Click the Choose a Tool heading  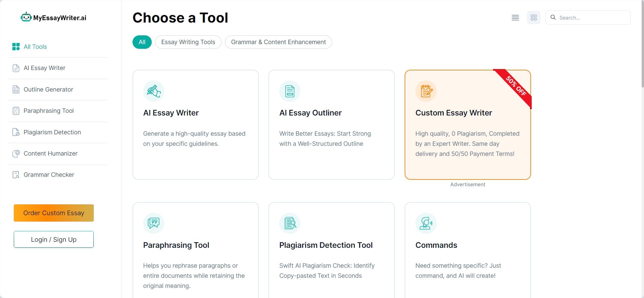180,18
